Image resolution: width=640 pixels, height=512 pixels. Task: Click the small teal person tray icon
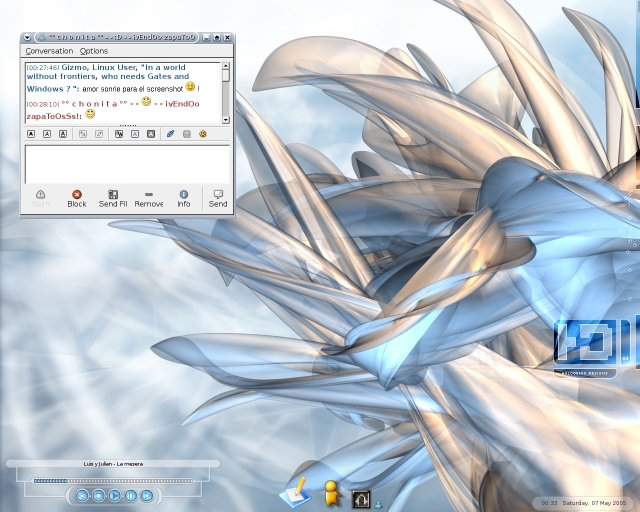click(378, 505)
